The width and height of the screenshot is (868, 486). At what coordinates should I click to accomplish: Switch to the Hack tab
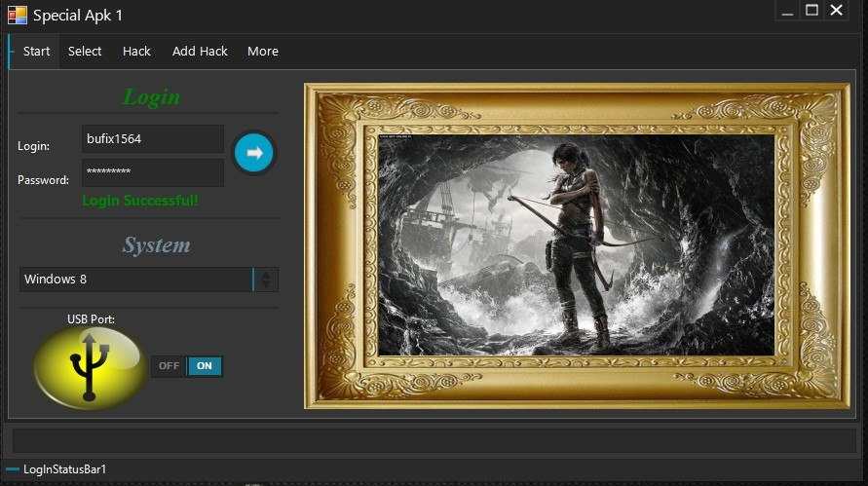coord(136,52)
